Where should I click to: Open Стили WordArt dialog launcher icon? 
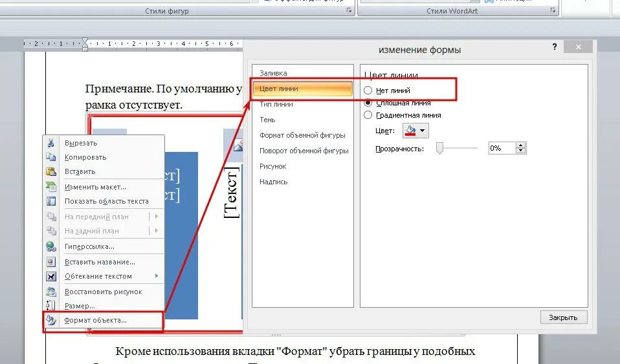coord(553,10)
